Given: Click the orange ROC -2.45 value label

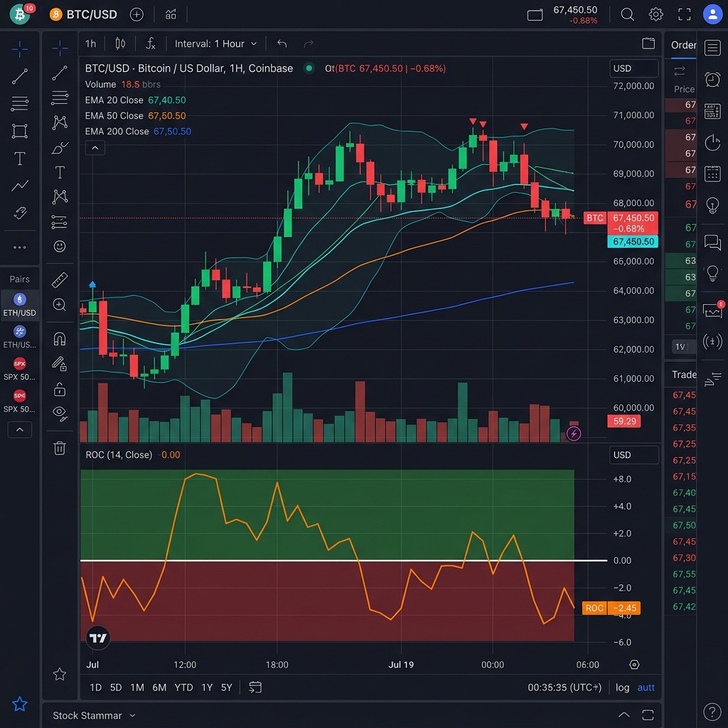Looking at the screenshot, I should (x=611, y=609).
